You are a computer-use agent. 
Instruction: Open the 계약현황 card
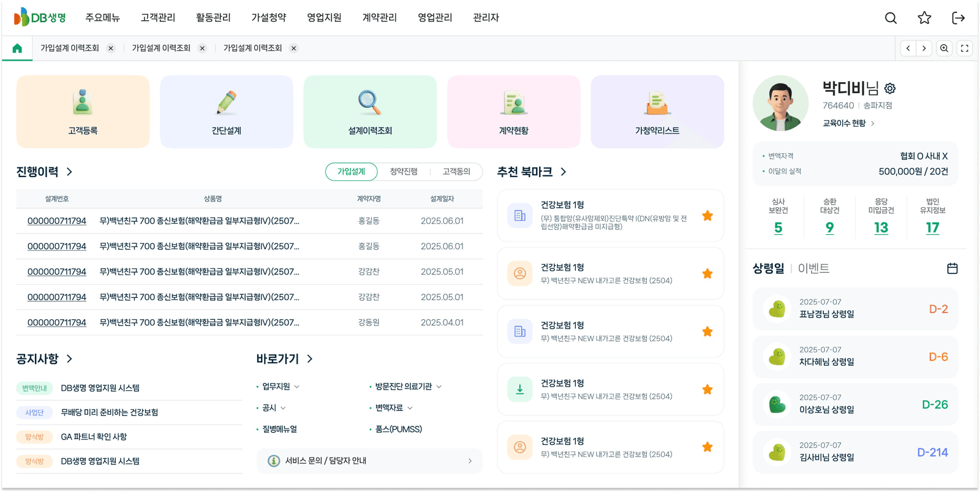(514, 112)
